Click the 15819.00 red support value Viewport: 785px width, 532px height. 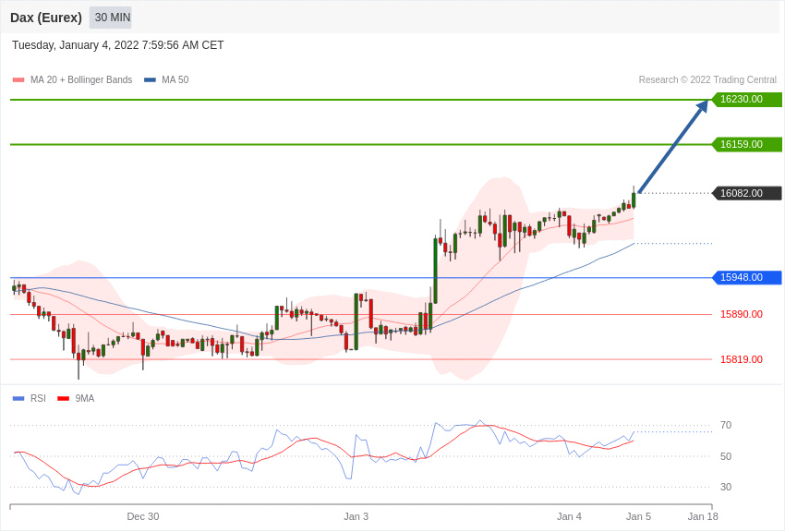(x=742, y=359)
